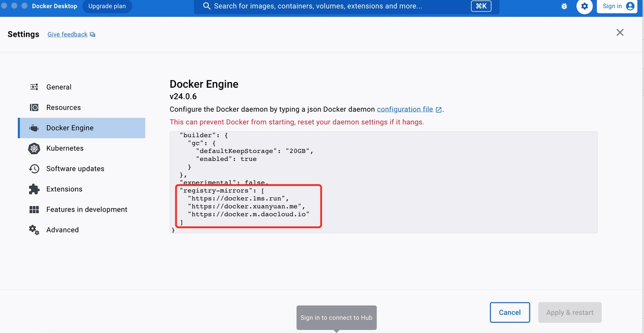644x333 pixels.
Task: Click the Docker Engine whale icon
Action: (x=34, y=128)
